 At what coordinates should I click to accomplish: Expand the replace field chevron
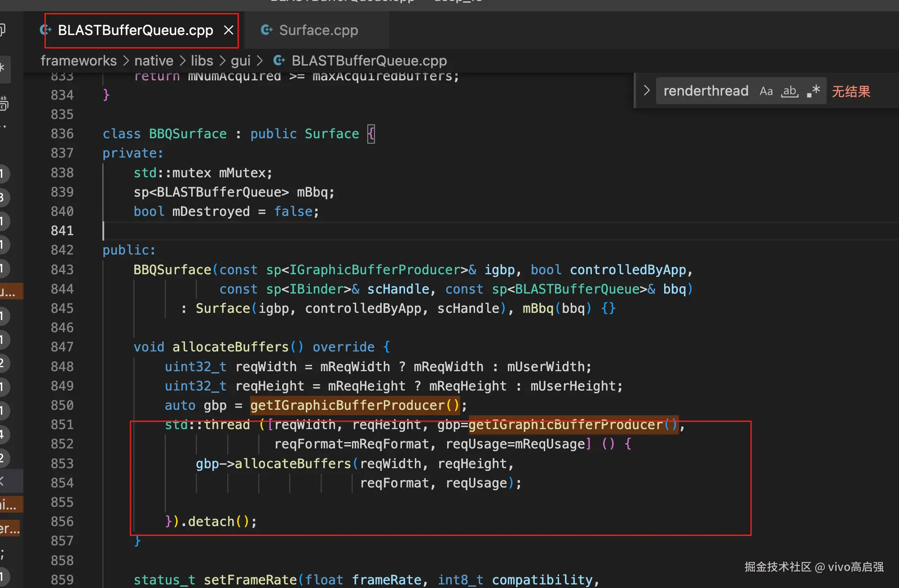tap(647, 90)
